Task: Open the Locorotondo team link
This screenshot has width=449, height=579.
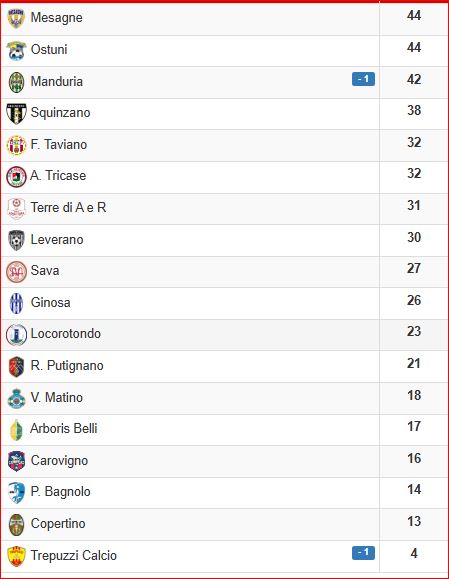Action: coord(66,333)
